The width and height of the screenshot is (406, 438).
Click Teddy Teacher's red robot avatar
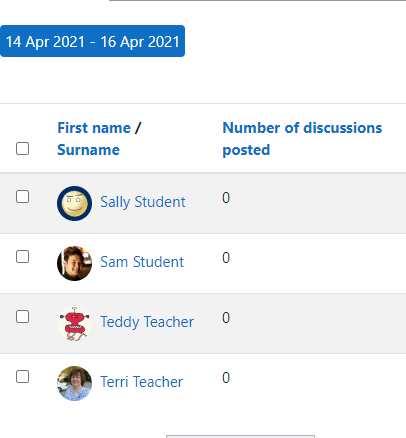point(74,323)
